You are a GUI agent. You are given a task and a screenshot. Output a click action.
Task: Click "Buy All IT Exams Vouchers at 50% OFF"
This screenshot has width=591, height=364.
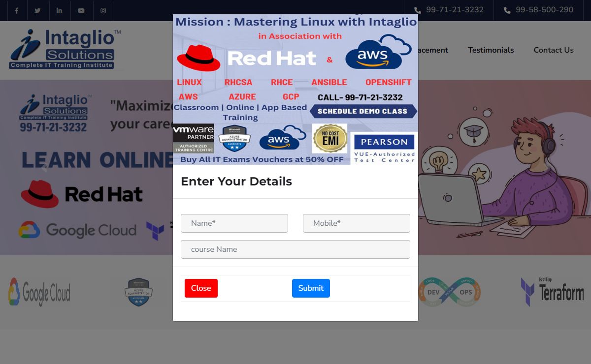pos(262,159)
